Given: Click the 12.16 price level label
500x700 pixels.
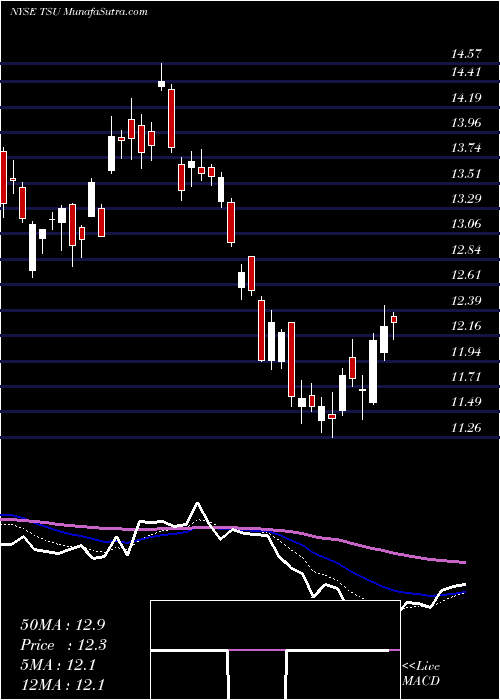Looking at the screenshot, I should [466, 325].
